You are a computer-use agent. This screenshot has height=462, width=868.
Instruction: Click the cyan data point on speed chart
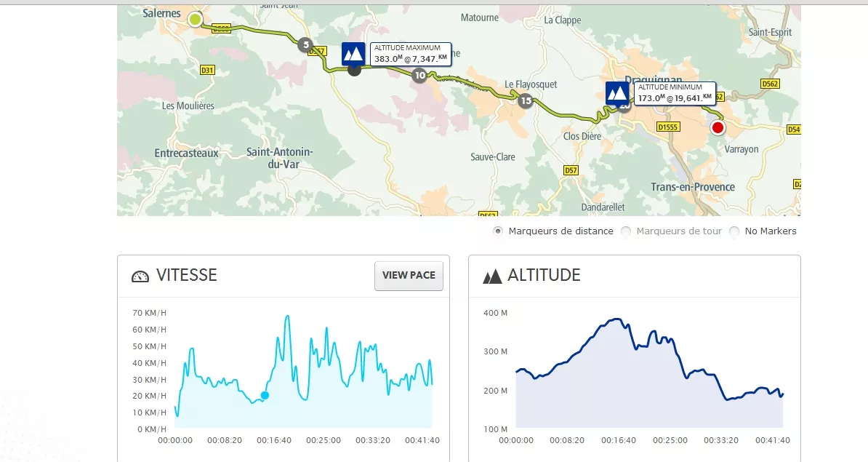[x=265, y=395]
